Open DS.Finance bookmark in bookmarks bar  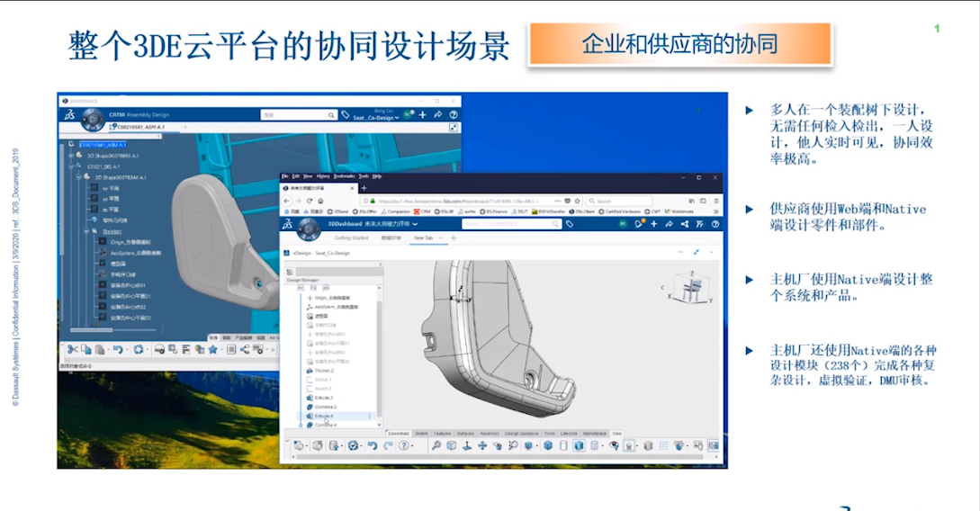[493, 211]
